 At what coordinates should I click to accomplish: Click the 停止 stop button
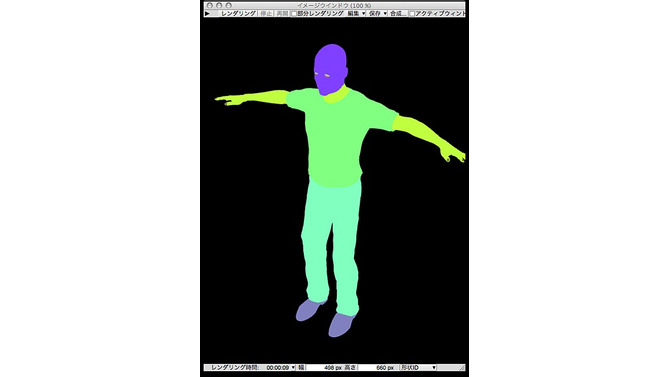pyautogui.click(x=266, y=14)
